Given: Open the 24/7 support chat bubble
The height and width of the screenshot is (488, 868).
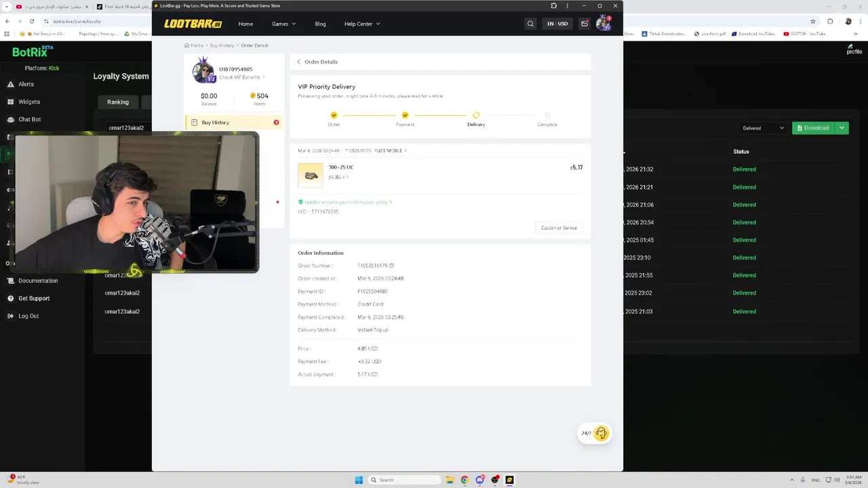Looking at the screenshot, I should (595, 433).
